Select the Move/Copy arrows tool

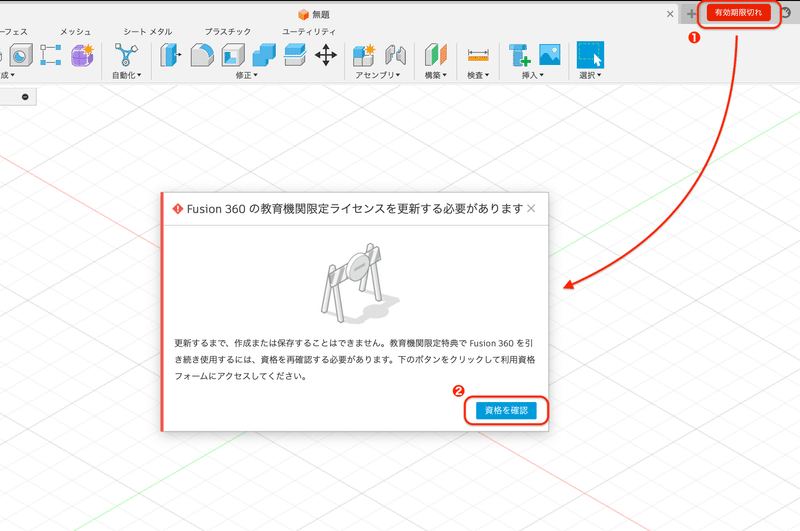click(x=326, y=55)
